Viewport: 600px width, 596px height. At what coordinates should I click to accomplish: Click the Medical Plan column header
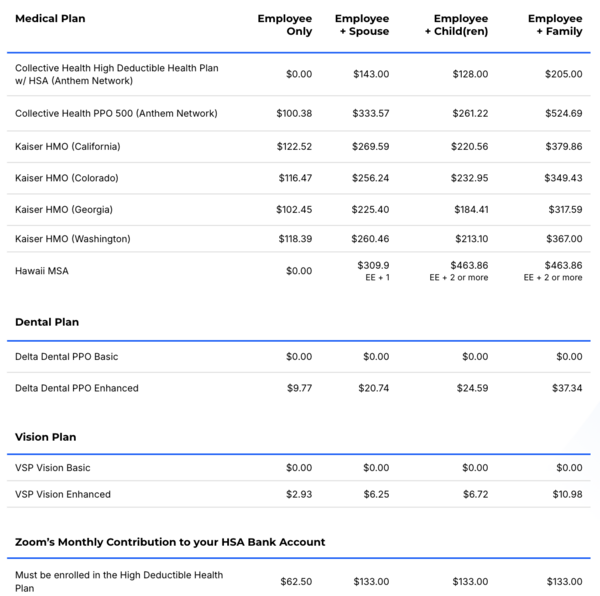(50, 19)
